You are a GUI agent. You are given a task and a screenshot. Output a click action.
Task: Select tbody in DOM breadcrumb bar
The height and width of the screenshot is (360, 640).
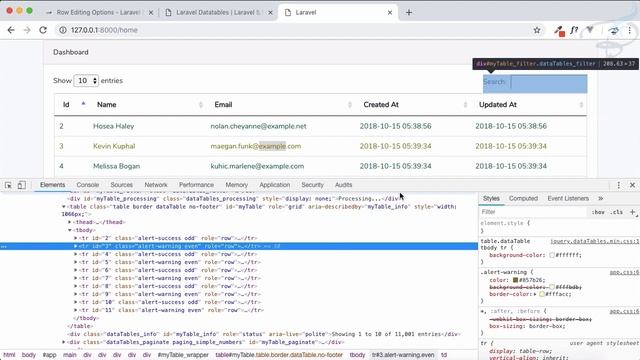coord(357,355)
